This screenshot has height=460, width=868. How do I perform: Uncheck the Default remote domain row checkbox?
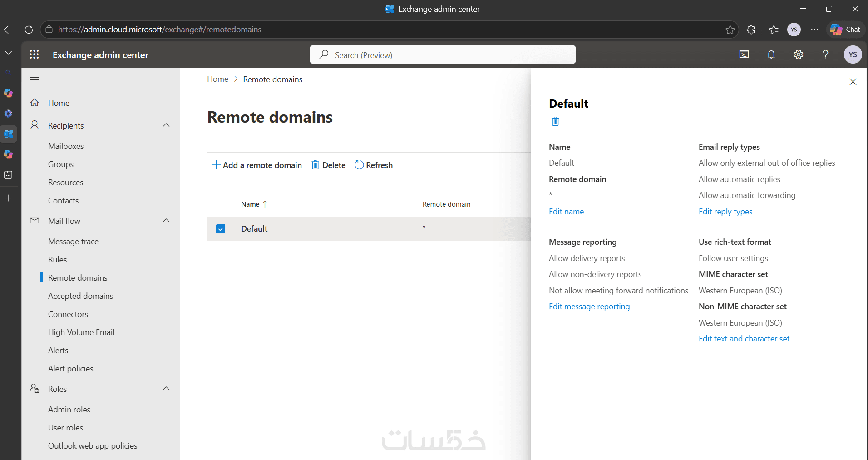[221, 229]
